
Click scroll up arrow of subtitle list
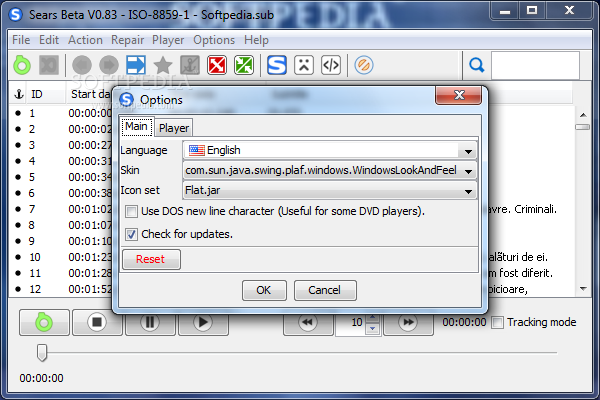pyautogui.click(x=583, y=114)
